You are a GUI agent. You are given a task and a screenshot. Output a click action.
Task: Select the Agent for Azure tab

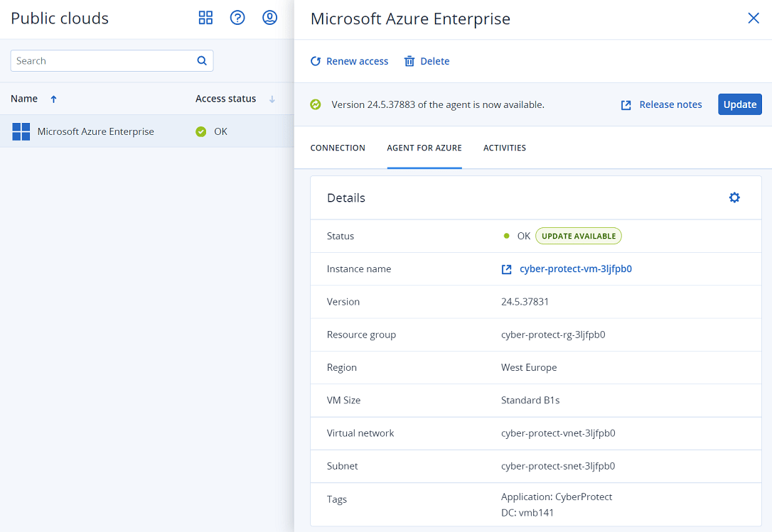424,148
